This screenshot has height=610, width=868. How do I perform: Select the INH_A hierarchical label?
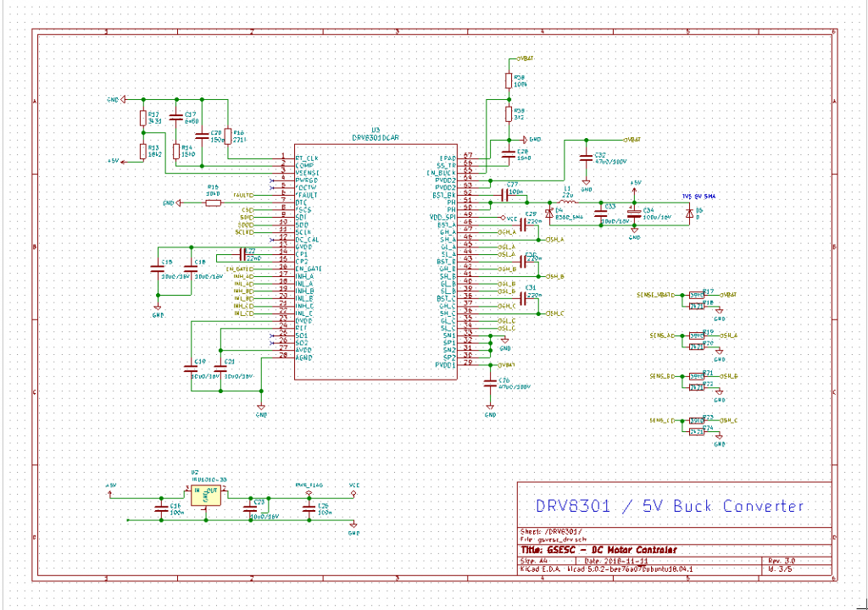[x=243, y=276]
